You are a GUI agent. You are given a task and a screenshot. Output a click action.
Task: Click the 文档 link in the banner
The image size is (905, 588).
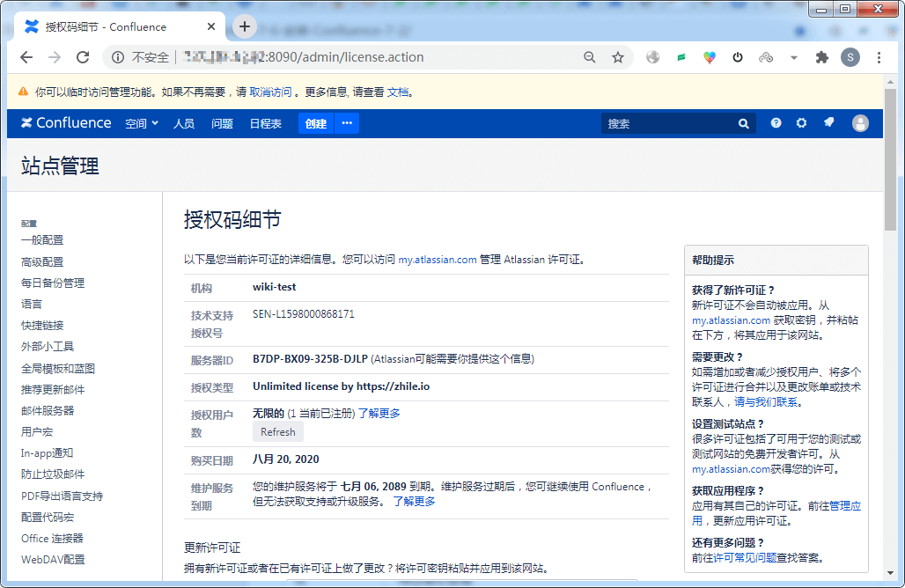tap(397, 92)
